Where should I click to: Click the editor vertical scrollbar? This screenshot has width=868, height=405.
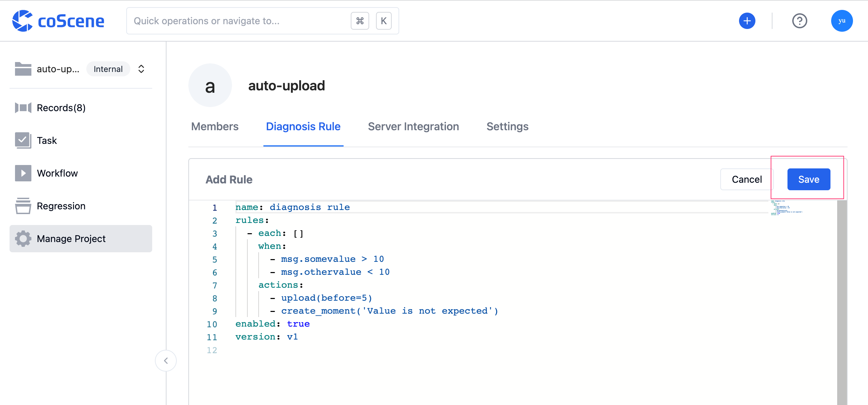click(842, 303)
